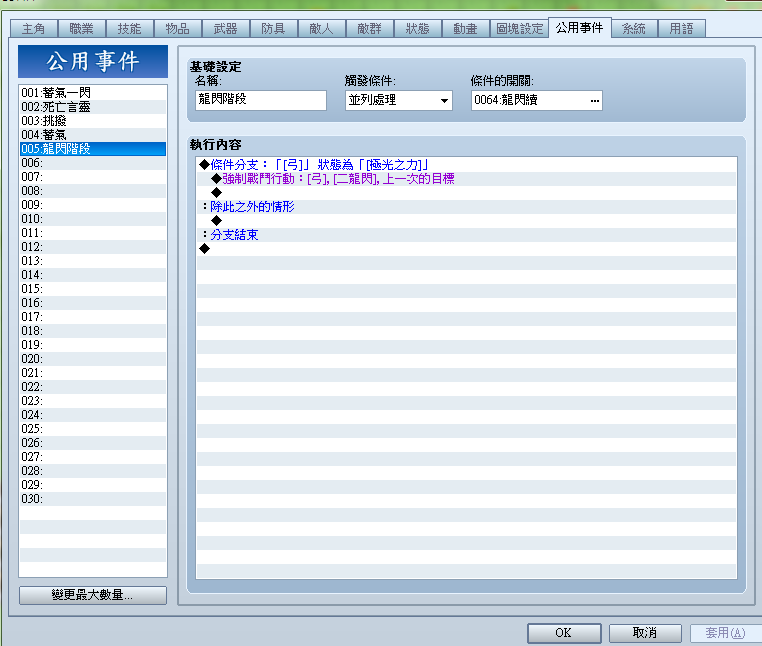This screenshot has width=762, height=646.
Task: Select the 強制戰鬥行動 command line
Action: 467,179
